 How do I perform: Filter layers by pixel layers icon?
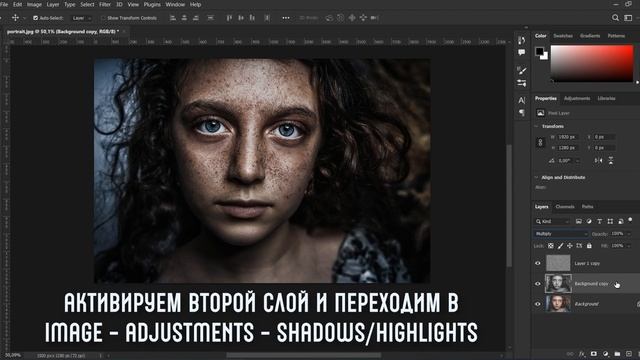point(578,221)
